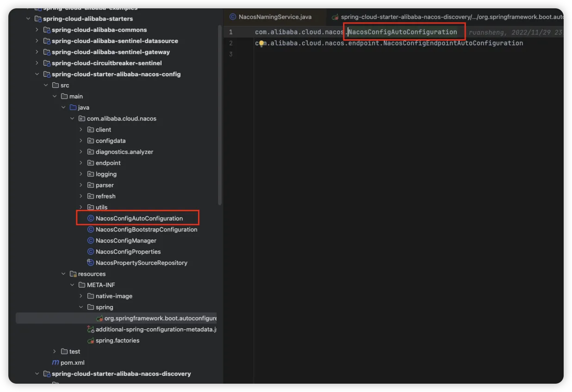Viewport: 572px width, 392px height.
Task: Select the spring-cloud-alibaba-sentinel-gateway module
Action: (111, 52)
